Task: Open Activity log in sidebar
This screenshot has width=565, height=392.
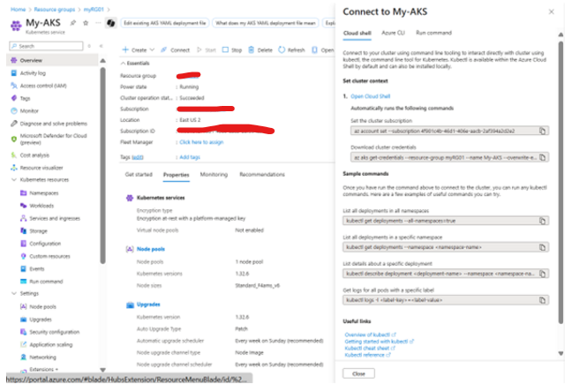Action: pos(33,73)
